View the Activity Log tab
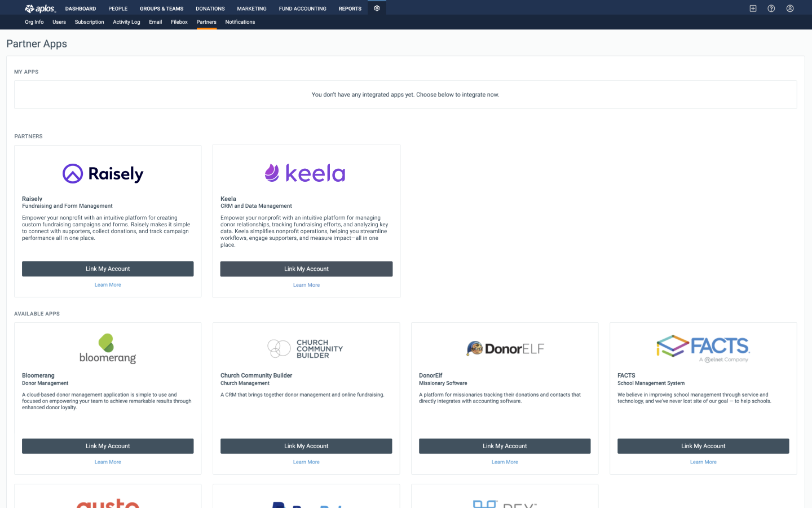Viewport: 812px width, 508px height. [x=126, y=22]
